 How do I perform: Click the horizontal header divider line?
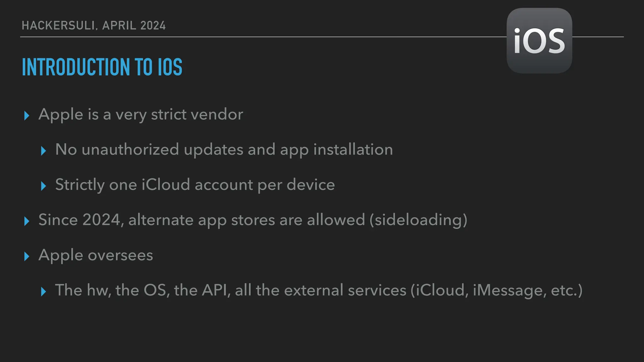coord(263,37)
